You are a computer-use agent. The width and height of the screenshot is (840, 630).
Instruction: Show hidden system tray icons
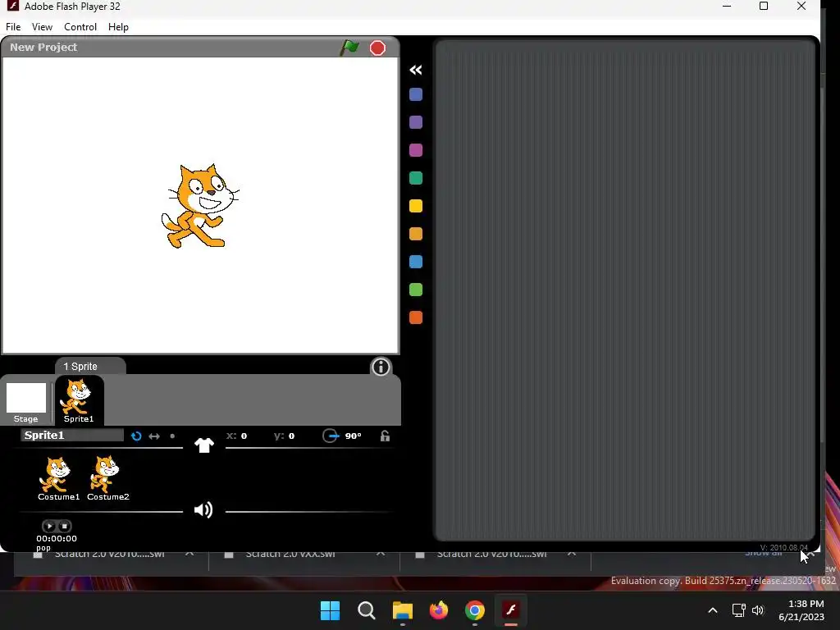(713, 610)
